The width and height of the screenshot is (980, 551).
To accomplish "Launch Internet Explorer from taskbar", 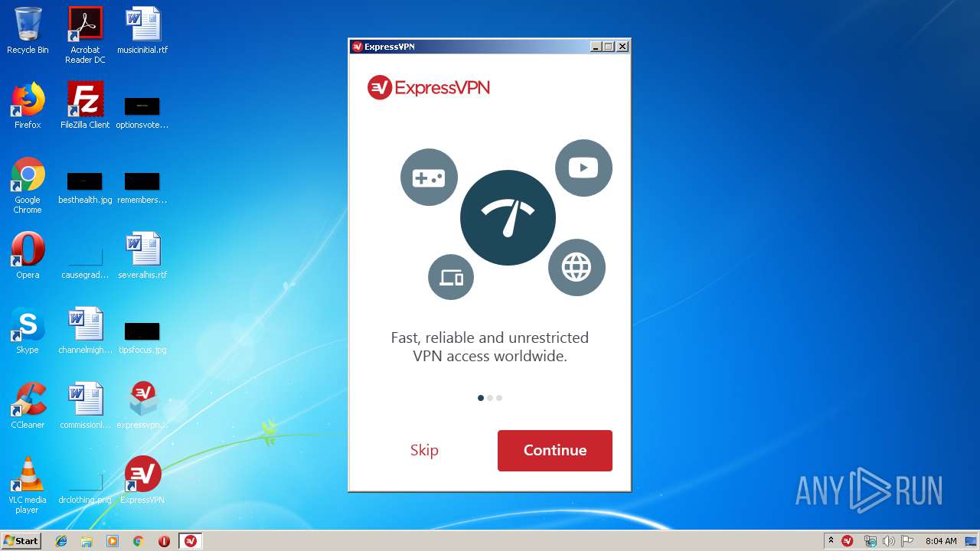I will point(61,541).
